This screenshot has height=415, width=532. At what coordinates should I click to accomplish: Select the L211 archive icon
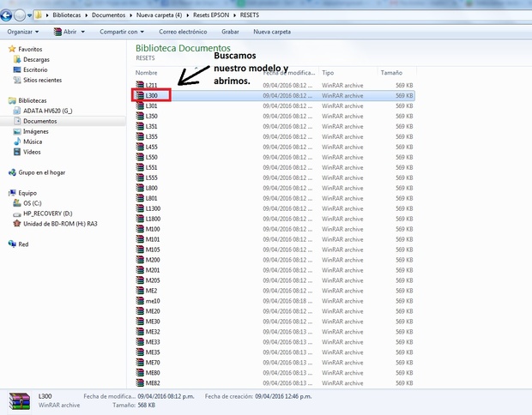coord(140,85)
